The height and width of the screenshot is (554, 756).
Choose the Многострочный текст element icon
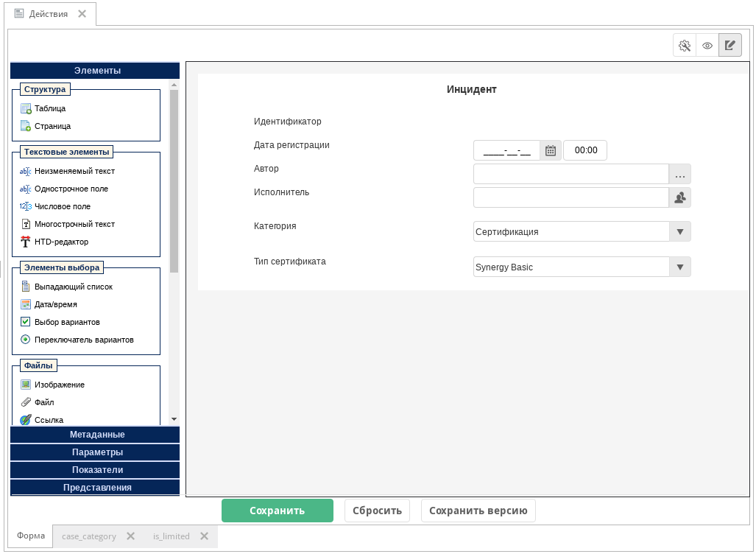26,224
